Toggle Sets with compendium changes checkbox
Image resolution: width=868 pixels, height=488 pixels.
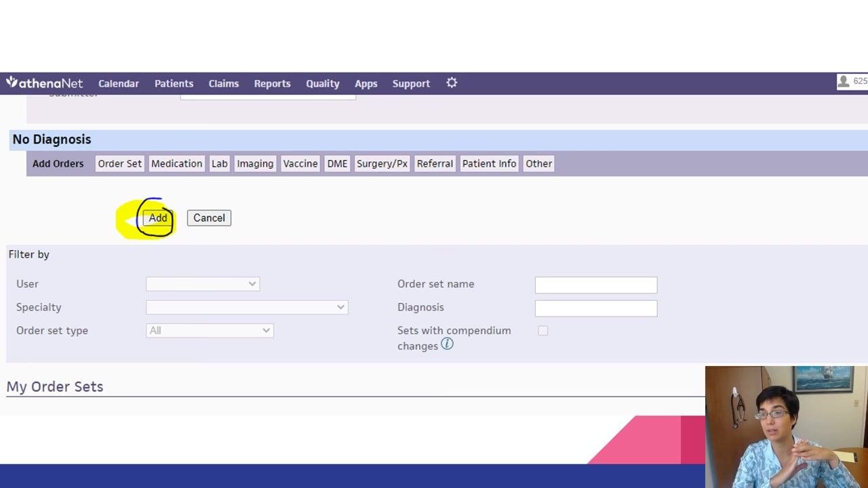pyautogui.click(x=543, y=331)
